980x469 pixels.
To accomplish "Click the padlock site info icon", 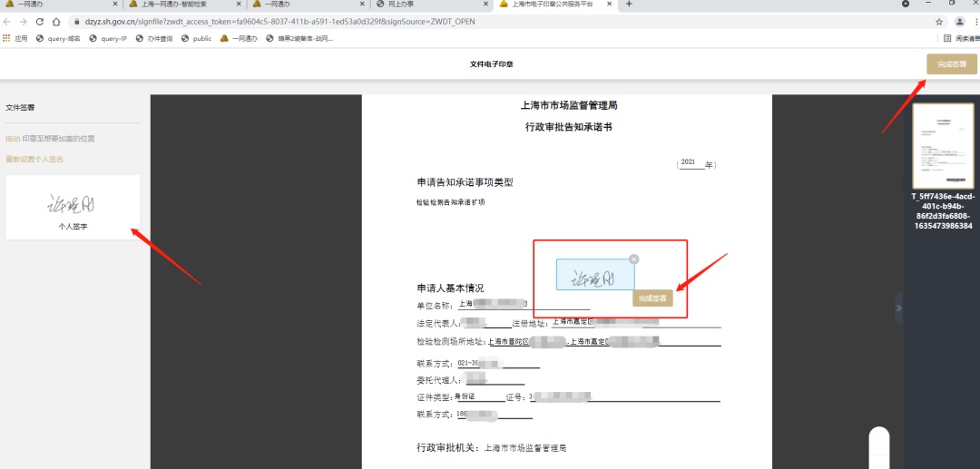I will (x=77, y=22).
